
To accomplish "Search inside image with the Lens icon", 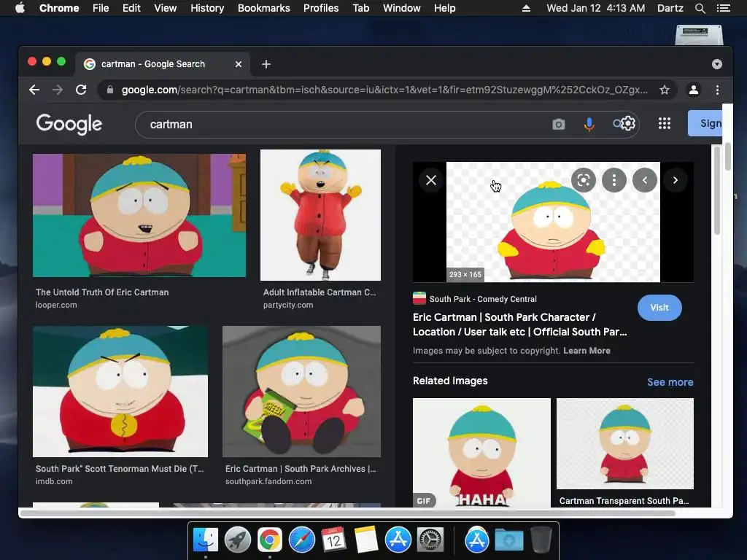I will pos(583,180).
